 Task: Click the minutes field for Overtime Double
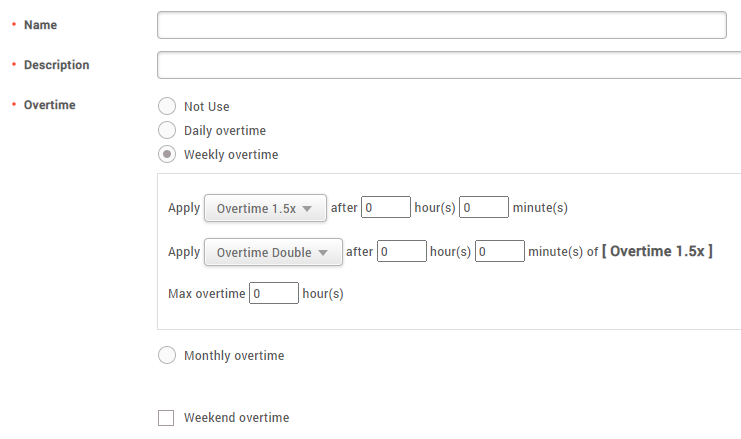point(500,252)
